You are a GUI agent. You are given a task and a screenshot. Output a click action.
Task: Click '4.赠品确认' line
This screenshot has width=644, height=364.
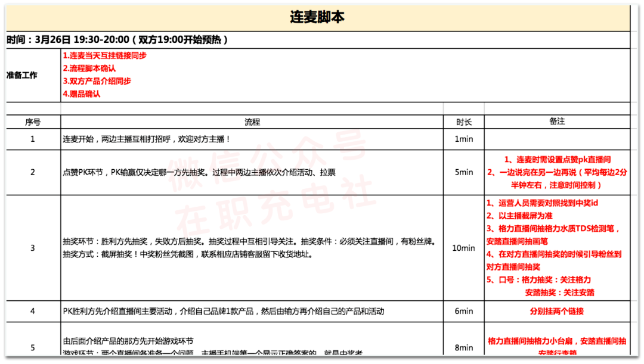(81, 94)
